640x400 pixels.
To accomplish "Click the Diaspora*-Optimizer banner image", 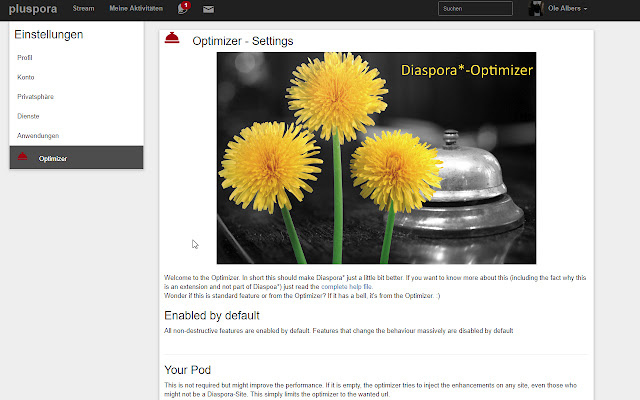I will tap(376, 158).
